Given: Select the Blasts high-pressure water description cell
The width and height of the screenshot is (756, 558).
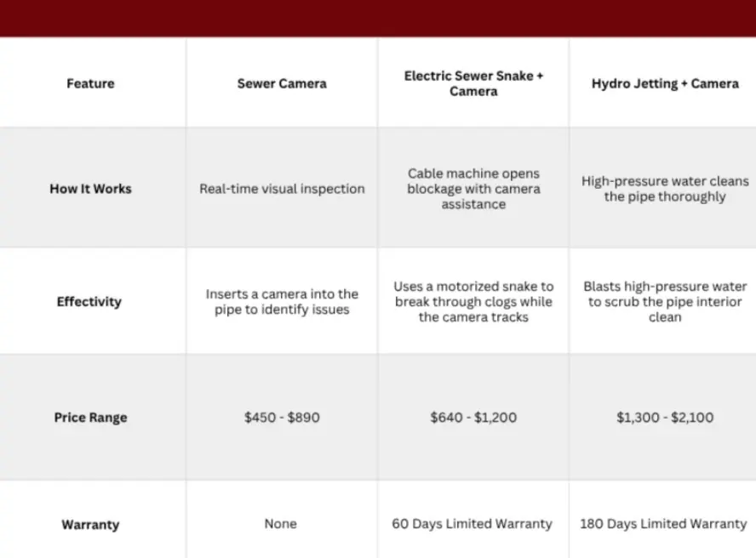Looking at the screenshot, I should click(x=665, y=301).
